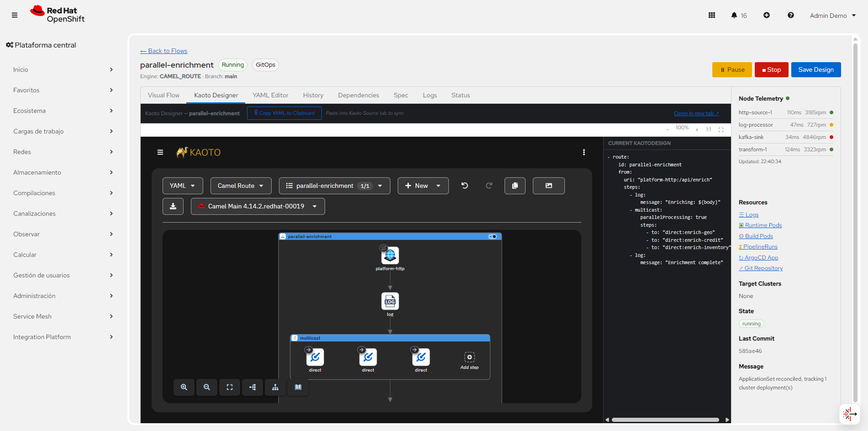View the 16 notifications bell

click(739, 15)
